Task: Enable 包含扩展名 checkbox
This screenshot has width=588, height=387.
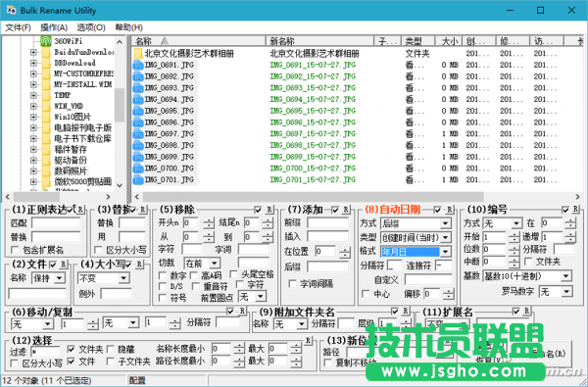Action: [15, 250]
